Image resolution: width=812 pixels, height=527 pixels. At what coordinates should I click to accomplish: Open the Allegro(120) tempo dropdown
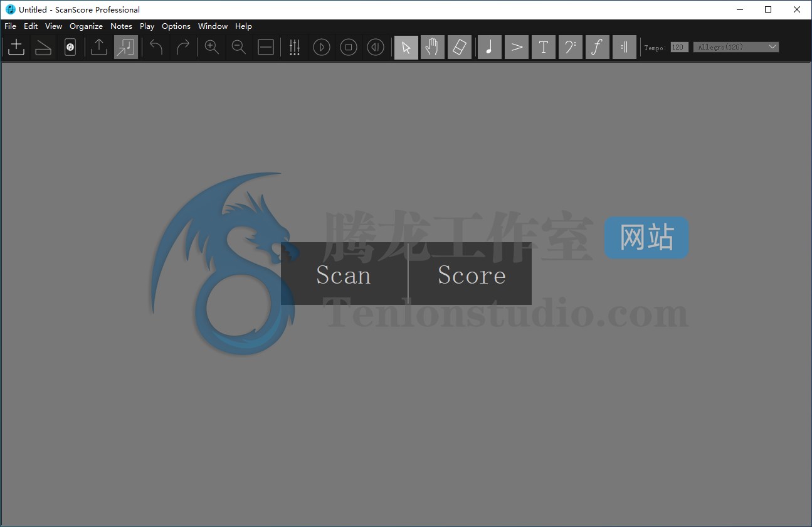tap(736, 47)
